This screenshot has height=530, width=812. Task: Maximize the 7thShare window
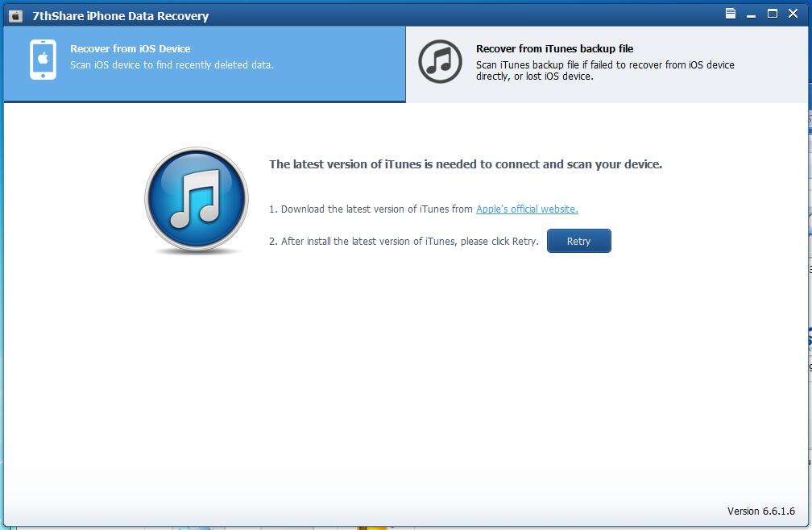pos(772,14)
